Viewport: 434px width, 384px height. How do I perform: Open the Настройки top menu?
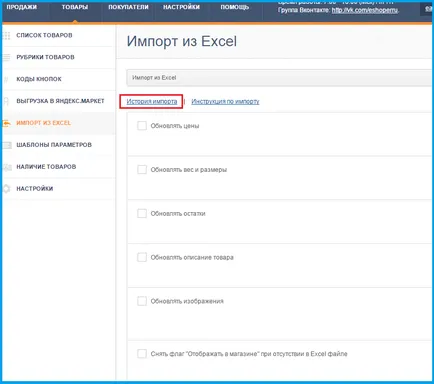click(x=181, y=7)
